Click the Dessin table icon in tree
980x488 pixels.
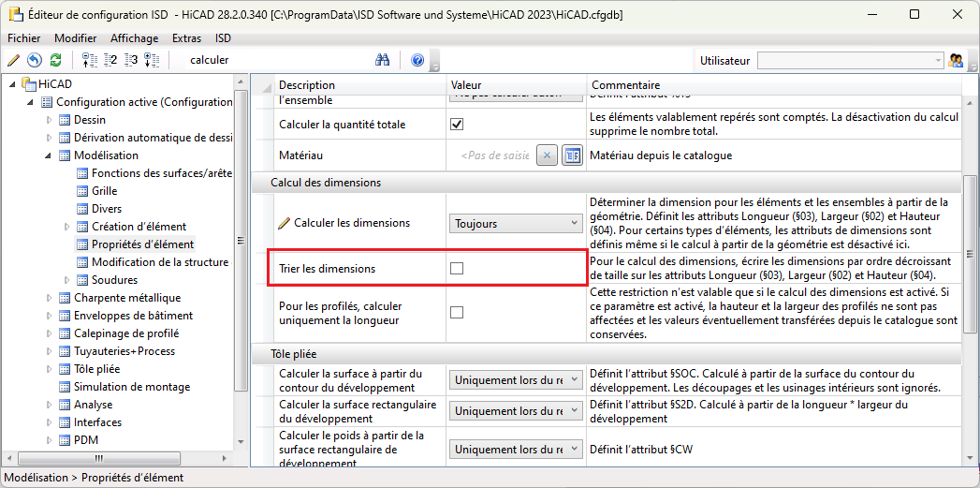(65, 120)
